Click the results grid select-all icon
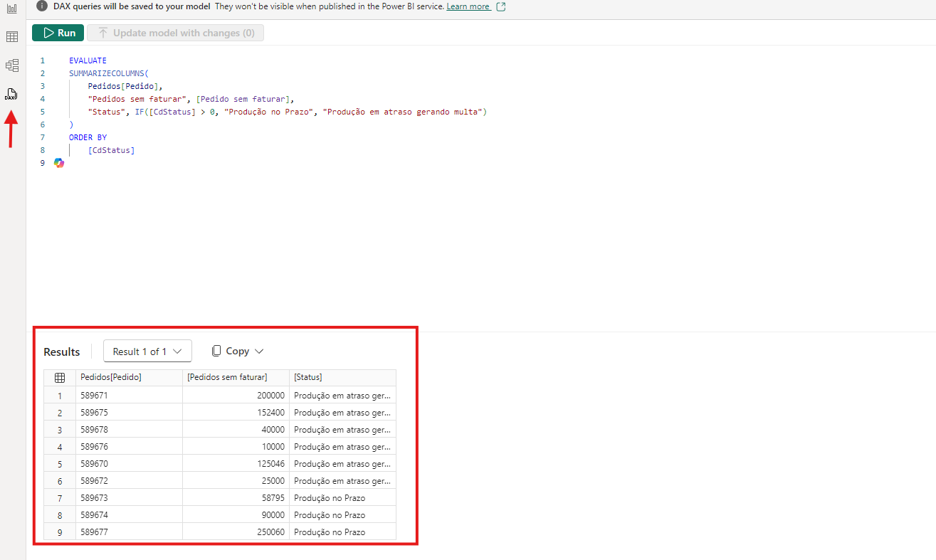This screenshot has width=936, height=560. (x=60, y=378)
